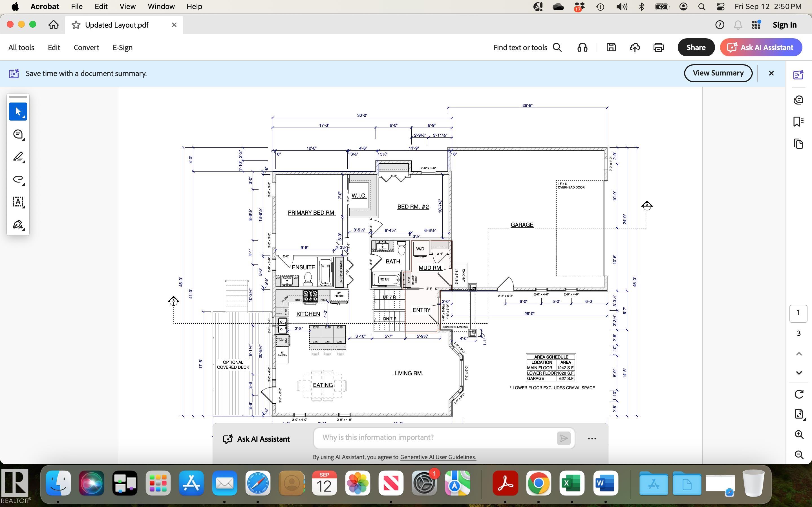Image resolution: width=812 pixels, height=507 pixels.
Task: Open the fill and sign tool
Action: pos(18,225)
